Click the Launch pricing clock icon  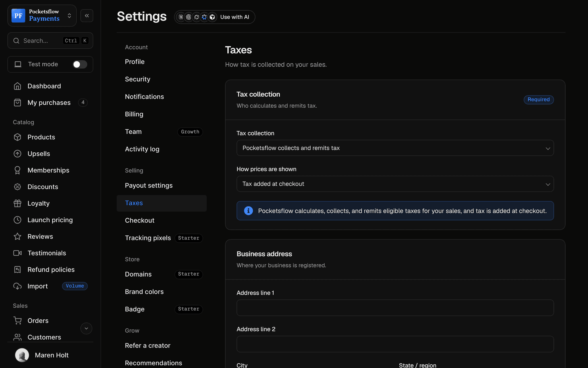pyautogui.click(x=18, y=220)
